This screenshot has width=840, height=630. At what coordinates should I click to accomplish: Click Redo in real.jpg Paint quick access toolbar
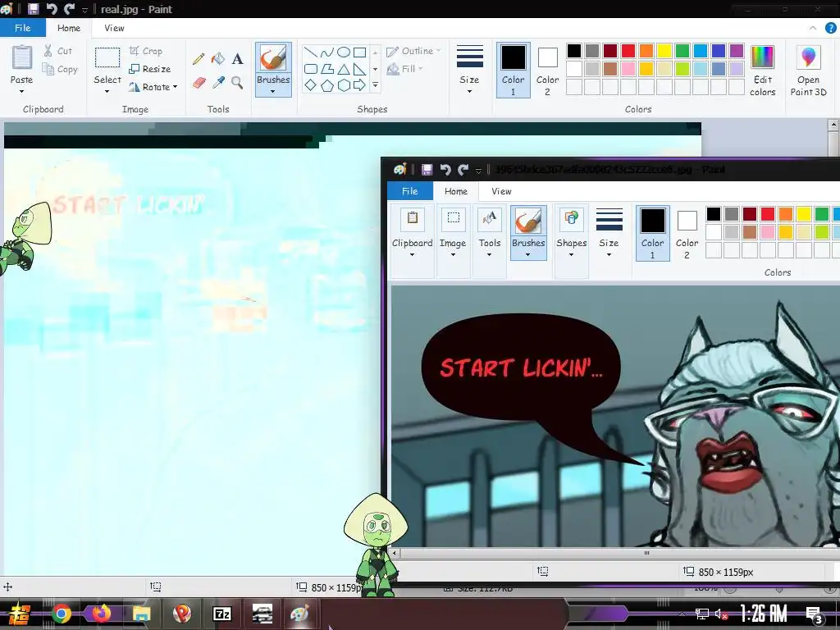pos(69,9)
